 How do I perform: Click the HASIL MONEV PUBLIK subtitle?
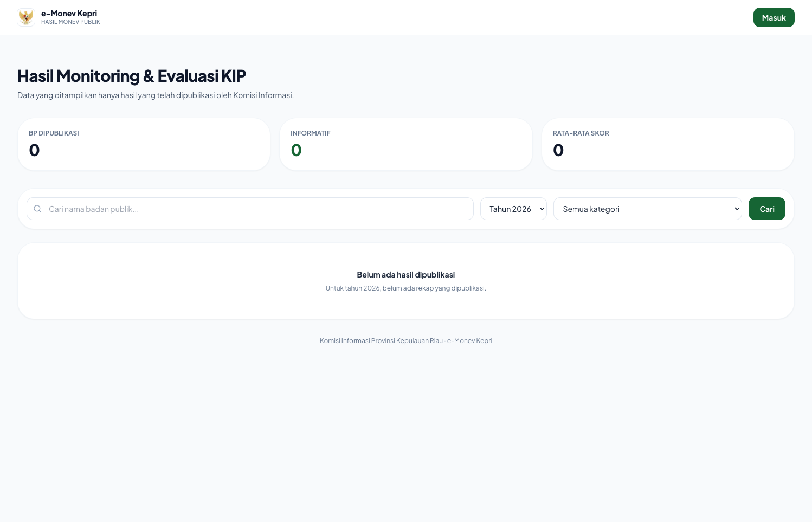click(70, 22)
